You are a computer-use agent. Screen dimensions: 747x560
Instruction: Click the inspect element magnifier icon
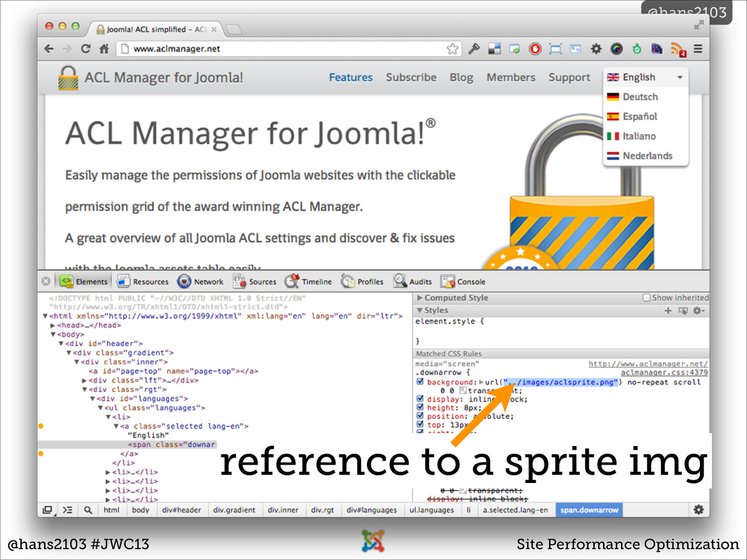(x=88, y=510)
